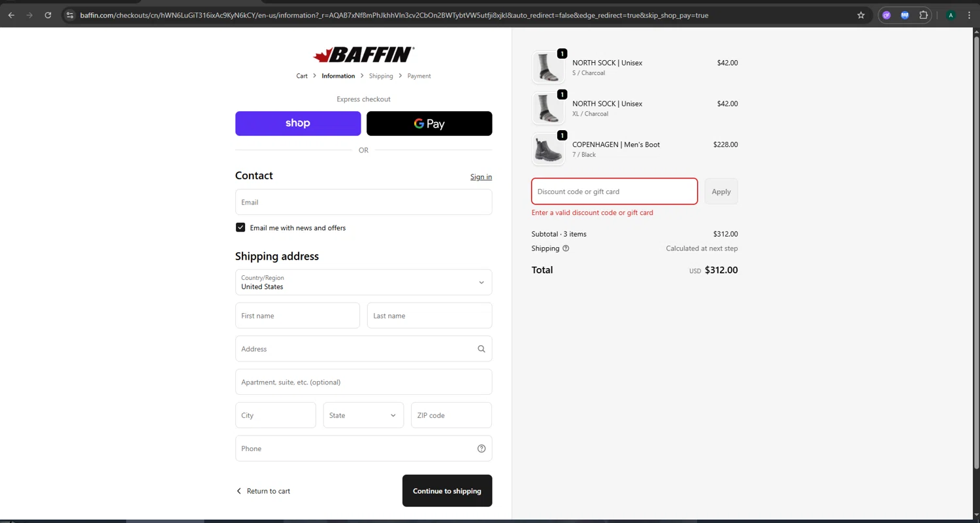Open site information icon in address bar
The image size is (980, 523).
click(71, 15)
